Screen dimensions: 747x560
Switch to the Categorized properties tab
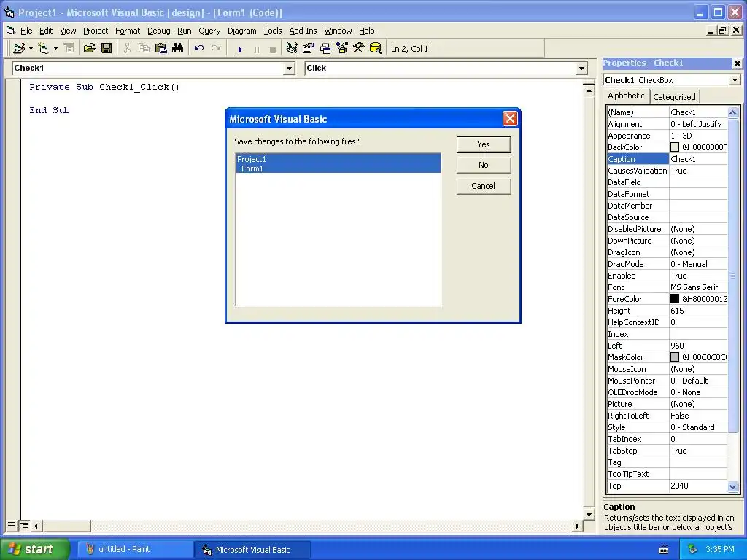(674, 97)
